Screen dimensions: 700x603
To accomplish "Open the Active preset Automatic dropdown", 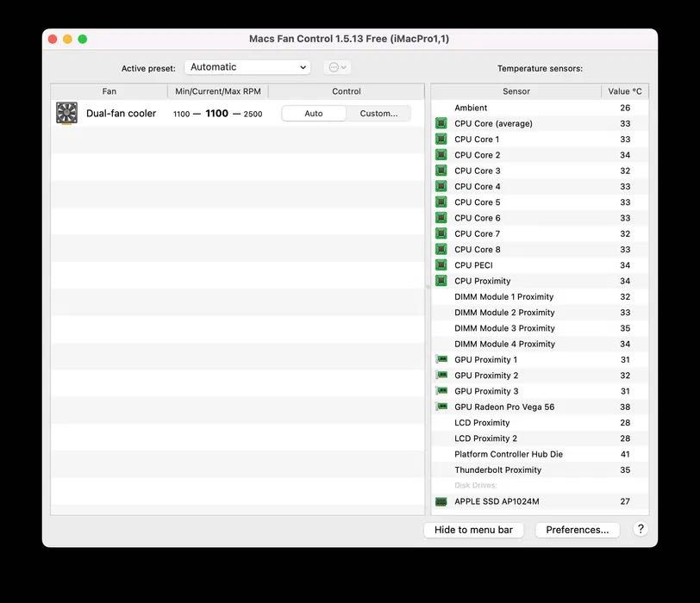I will pyautogui.click(x=247, y=67).
